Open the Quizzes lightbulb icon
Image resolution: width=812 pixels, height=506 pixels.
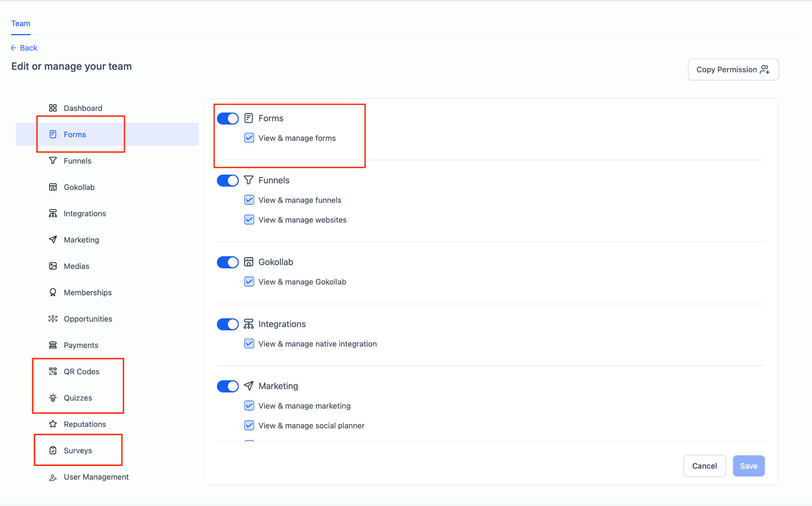(x=53, y=398)
